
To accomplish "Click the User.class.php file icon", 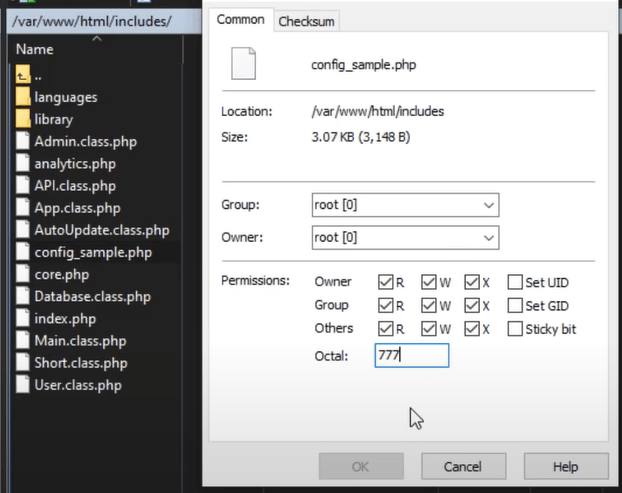I will point(24,385).
